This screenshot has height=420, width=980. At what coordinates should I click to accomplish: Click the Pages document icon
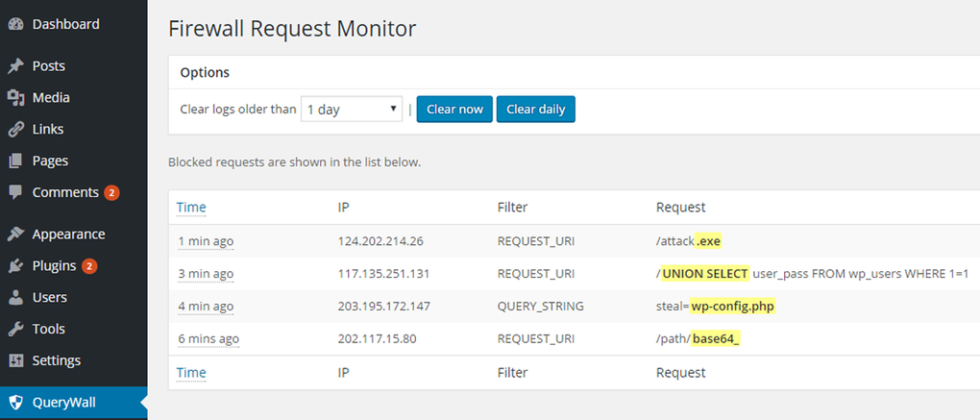[15, 161]
